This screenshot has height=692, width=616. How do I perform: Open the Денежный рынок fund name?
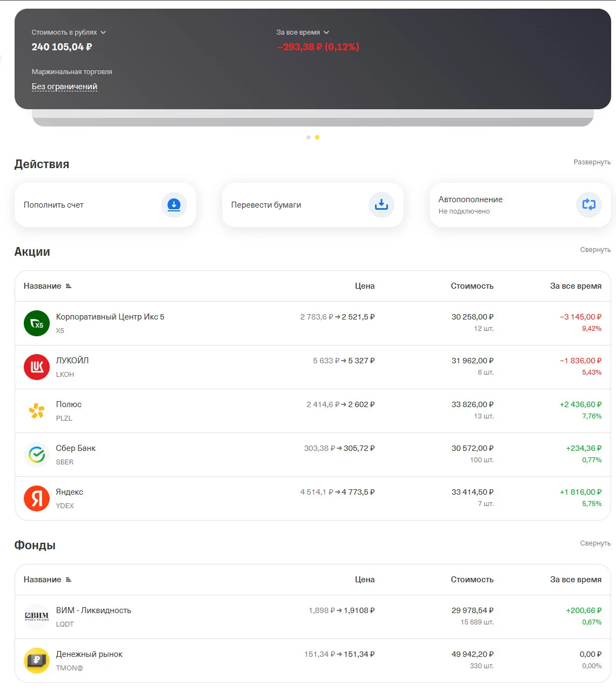tap(89, 654)
